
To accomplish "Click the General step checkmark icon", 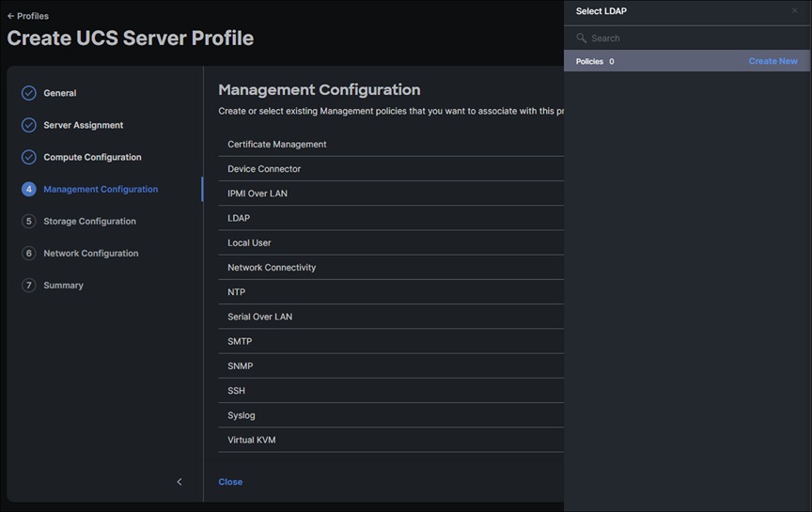I will coord(29,93).
